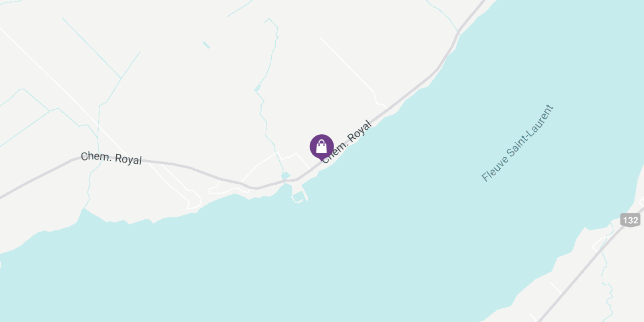Click the small marina basin on the shoreline
The width and height of the screenshot is (644, 322).
click(299, 197)
